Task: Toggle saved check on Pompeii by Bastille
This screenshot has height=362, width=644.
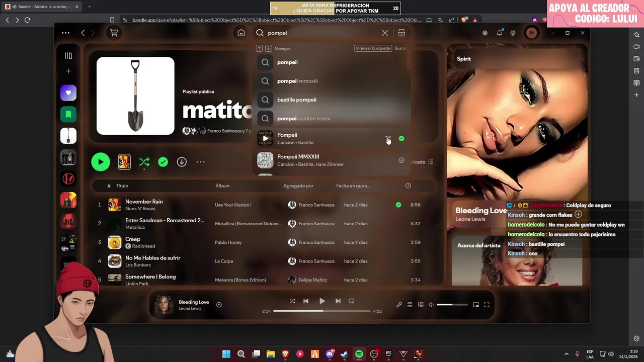Action: tap(401, 138)
